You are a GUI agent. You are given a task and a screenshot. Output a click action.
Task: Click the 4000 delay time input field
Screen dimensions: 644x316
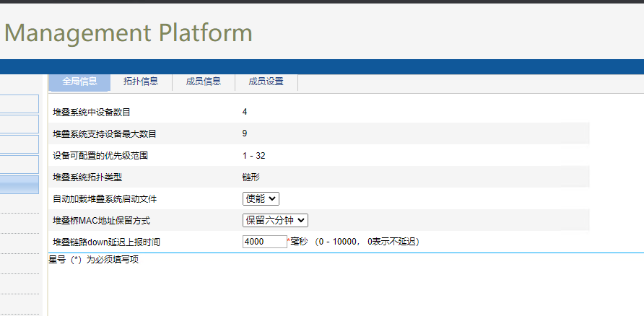(264, 242)
